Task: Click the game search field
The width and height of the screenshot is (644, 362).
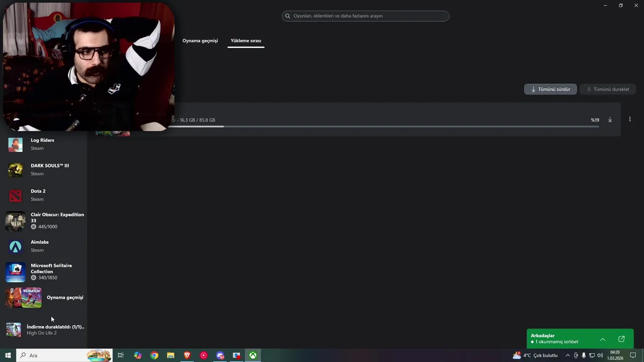Action: tap(365, 16)
